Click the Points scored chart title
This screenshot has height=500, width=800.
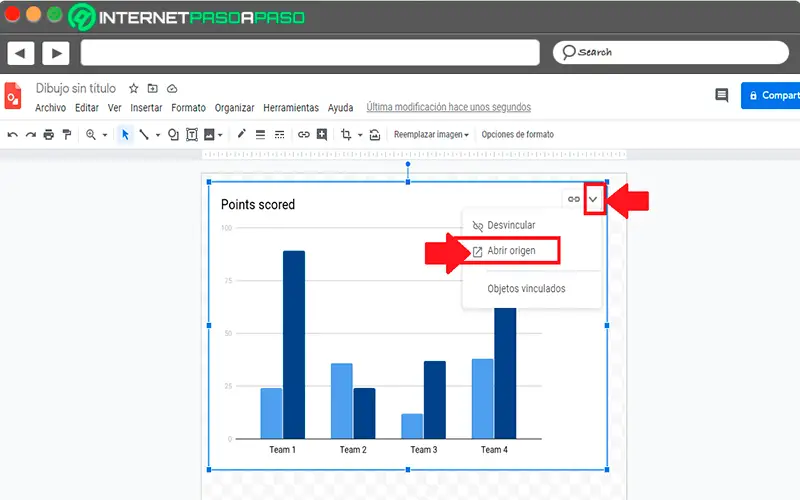[258, 205]
